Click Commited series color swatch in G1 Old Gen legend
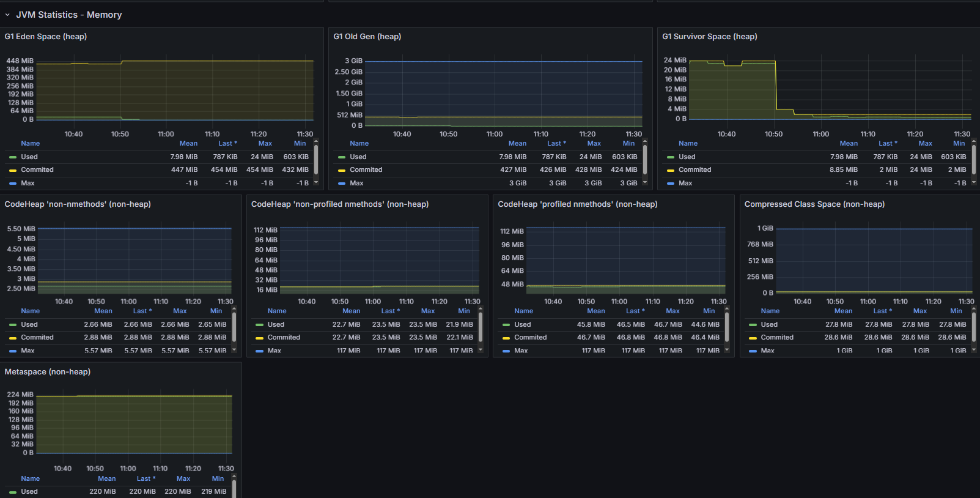Viewport: 980px width, 498px height. pyautogui.click(x=342, y=170)
